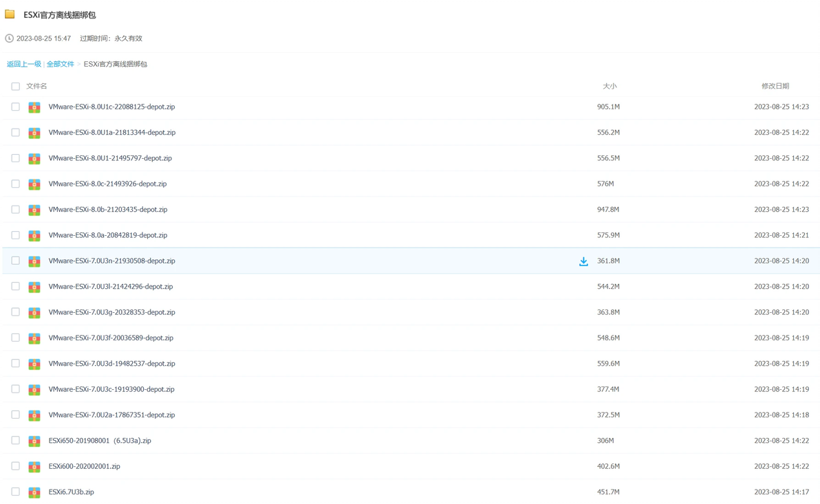Click the 947.8M size value
Screen dimensions: 820x504
(x=608, y=209)
